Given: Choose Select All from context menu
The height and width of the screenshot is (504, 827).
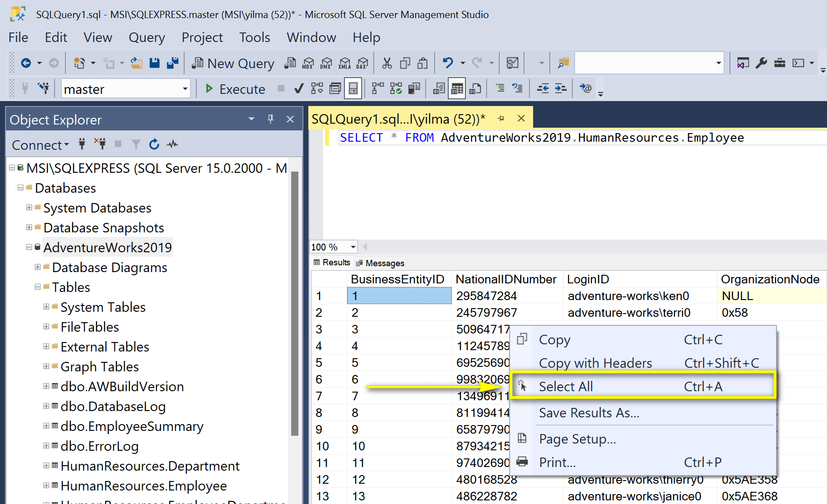Looking at the screenshot, I should pos(643,387).
